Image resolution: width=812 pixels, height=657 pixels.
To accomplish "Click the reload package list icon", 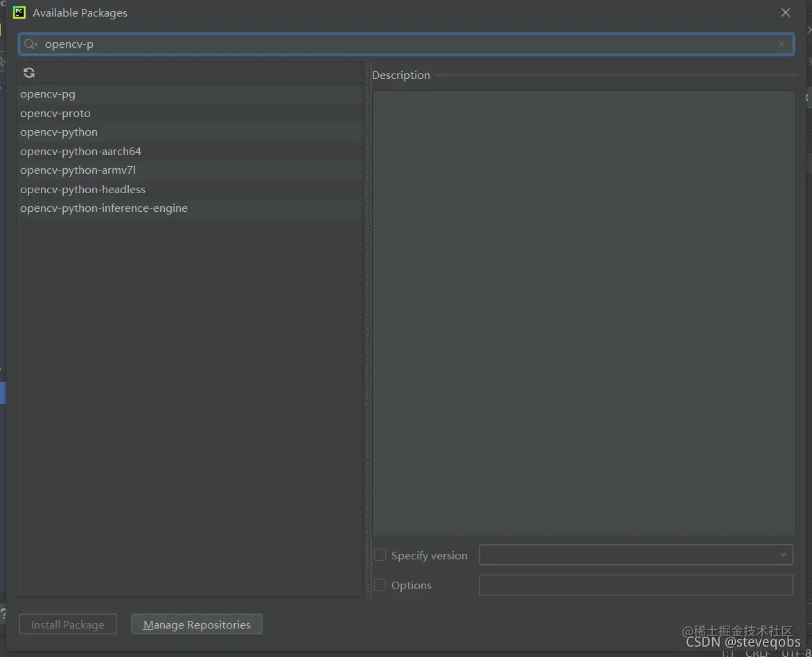I will [x=29, y=73].
